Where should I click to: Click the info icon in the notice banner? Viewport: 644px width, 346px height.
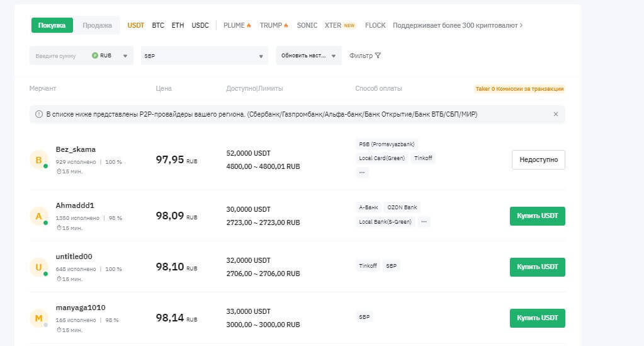[39, 114]
